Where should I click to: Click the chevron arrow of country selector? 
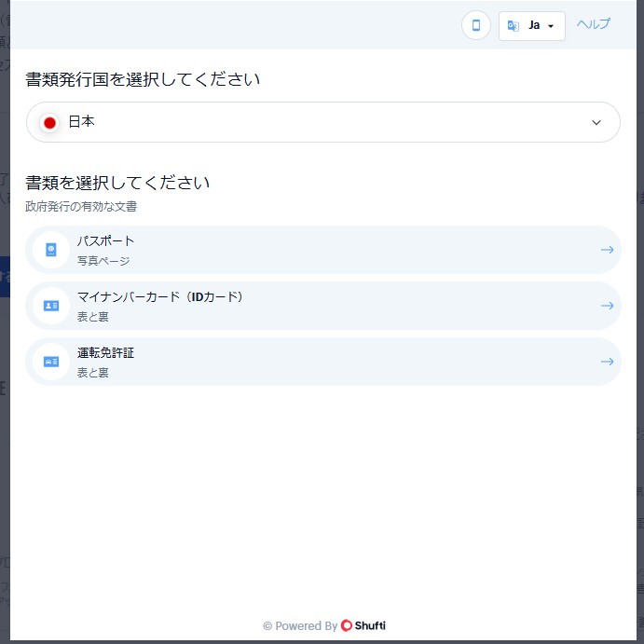coord(596,122)
